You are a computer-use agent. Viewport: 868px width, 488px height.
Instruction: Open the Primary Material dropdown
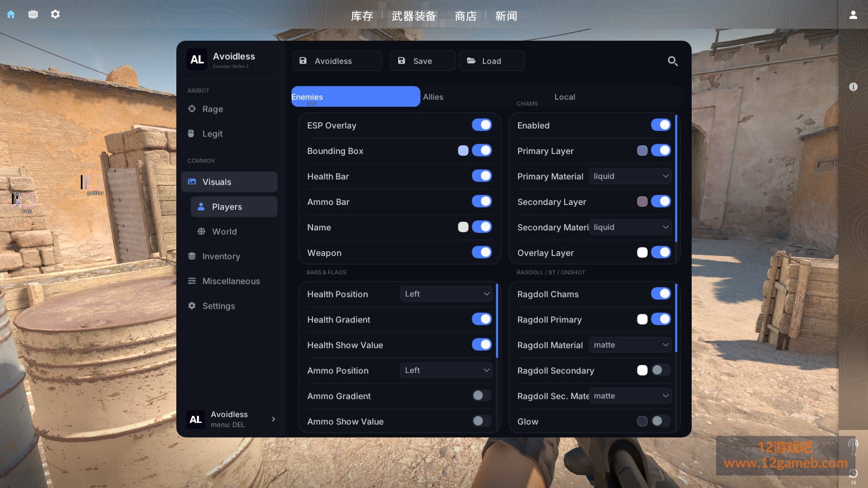630,176
